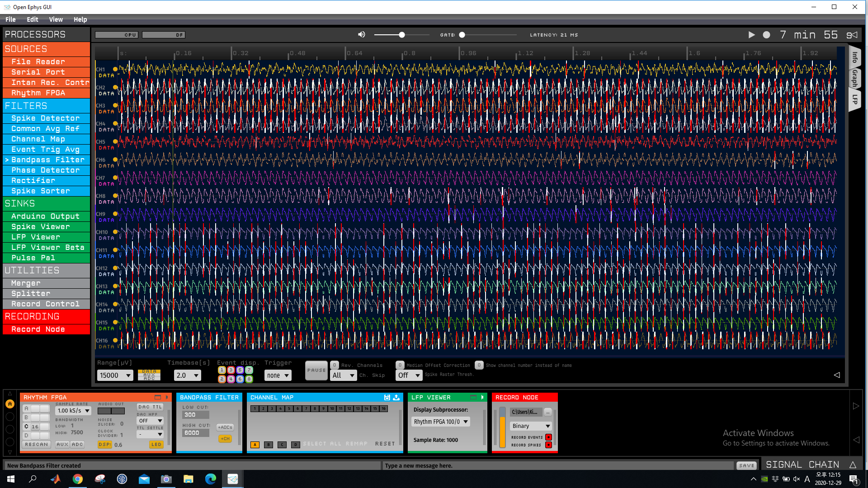
Task: Open the recording path browser in Record Node
Action: click(547, 412)
